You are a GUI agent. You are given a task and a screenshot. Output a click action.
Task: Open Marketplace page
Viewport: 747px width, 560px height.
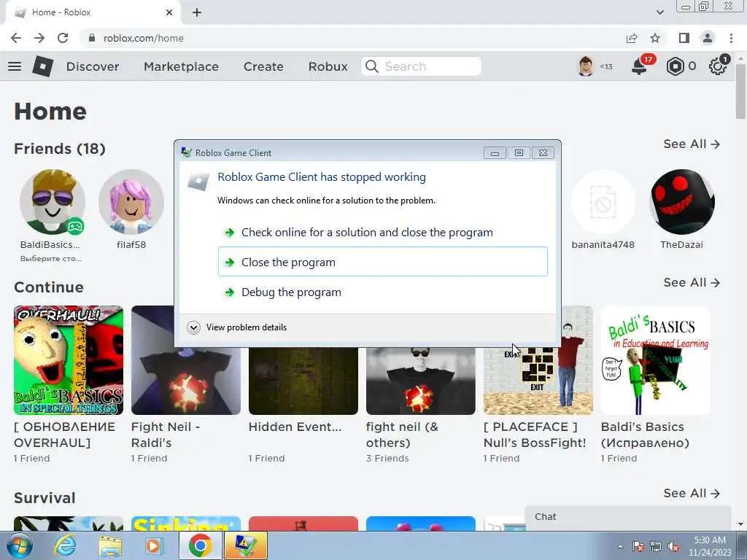pos(181,66)
